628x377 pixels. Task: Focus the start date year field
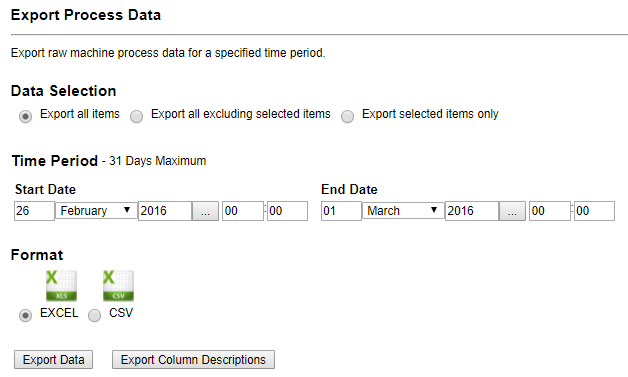[x=165, y=211]
